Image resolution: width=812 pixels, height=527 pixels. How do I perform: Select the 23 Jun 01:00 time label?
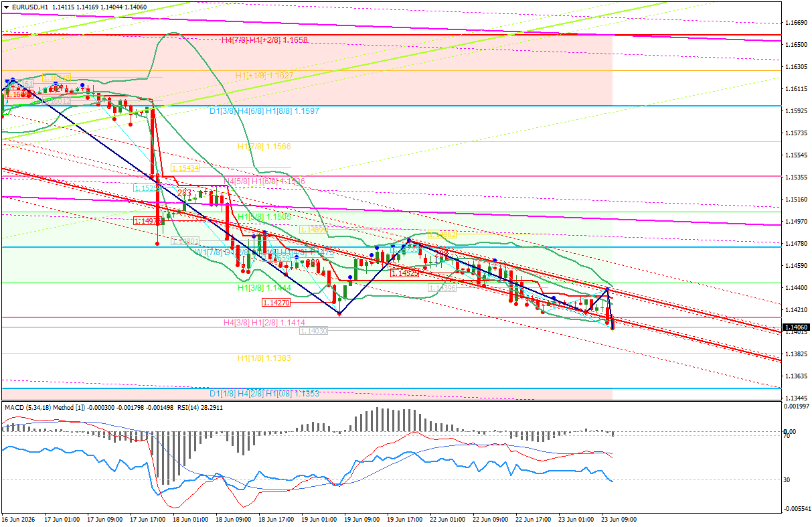point(576,519)
